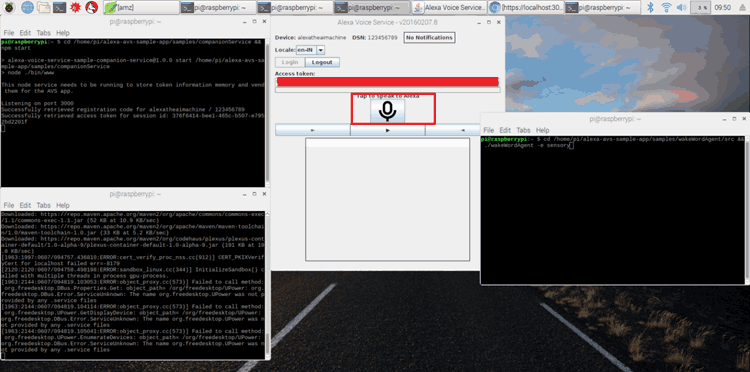
Task: Click the 'Listening on port 3000' terminal line
Action: tap(38, 103)
